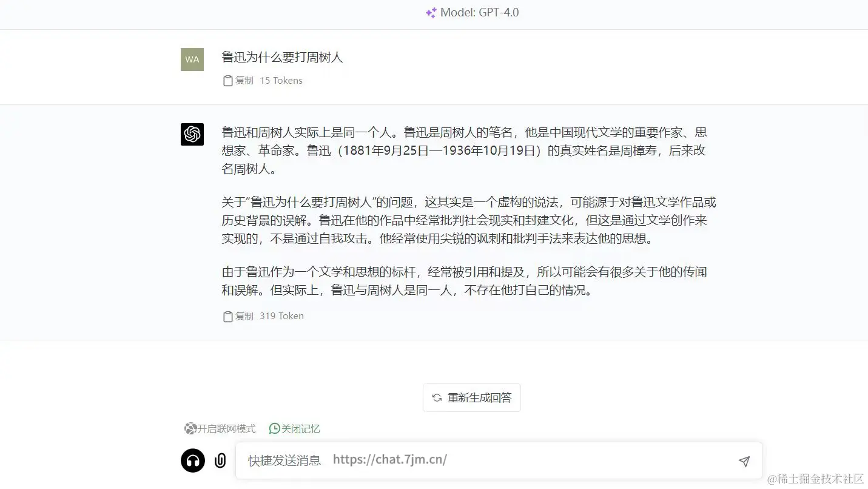This screenshot has width=868, height=489.
Task: Click the Model: GPT-4.0 label
Action: click(480, 13)
